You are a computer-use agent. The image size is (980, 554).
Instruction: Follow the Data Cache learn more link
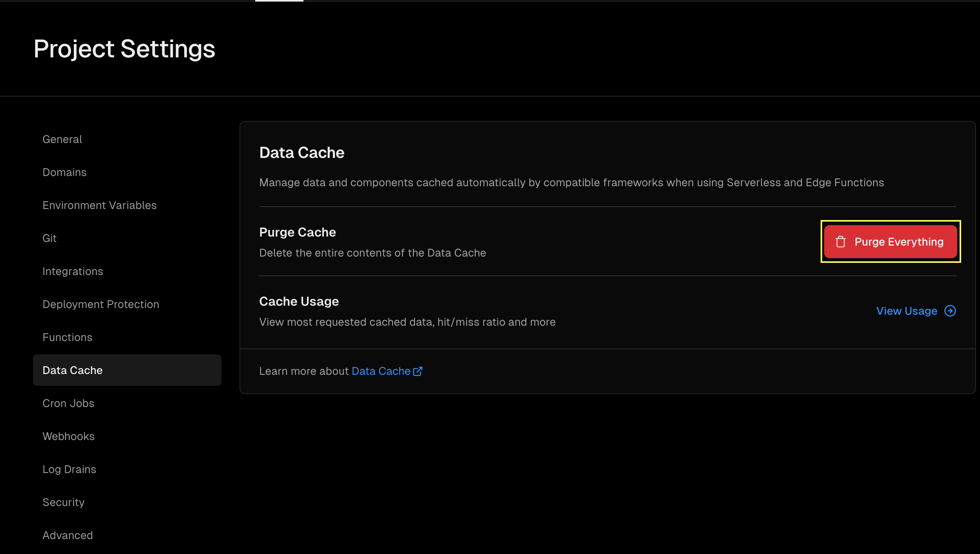[380, 371]
